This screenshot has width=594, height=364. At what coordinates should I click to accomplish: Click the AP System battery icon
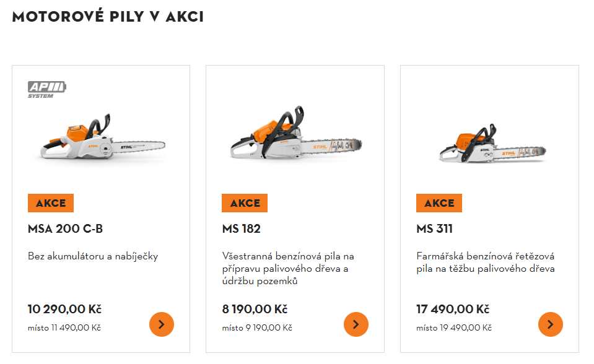(x=46, y=89)
